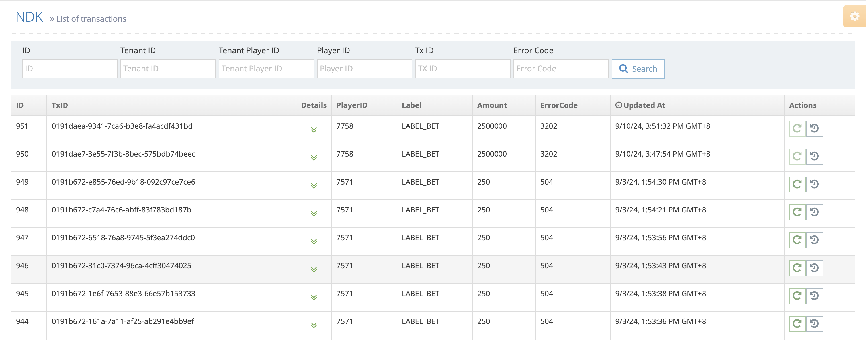Viewport: 868px width, 340px height.
Task: Expand details of transaction 951
Action: click(x=314, y=130)
